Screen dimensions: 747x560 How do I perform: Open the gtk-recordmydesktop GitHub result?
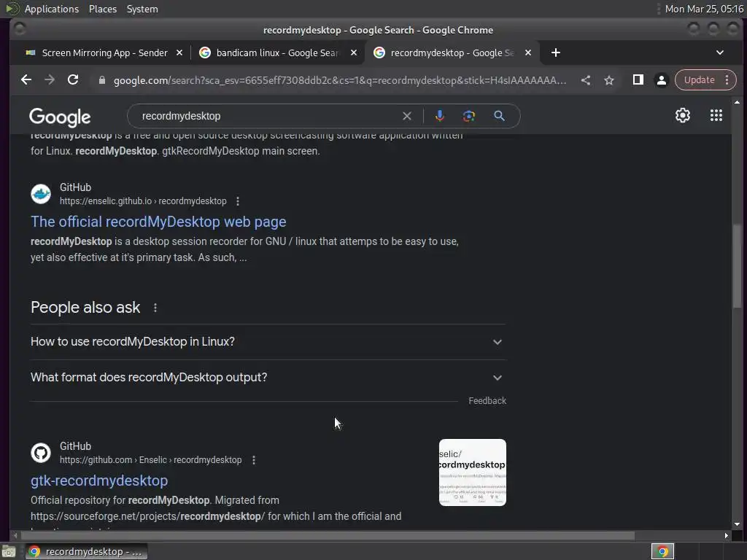tap(99, 481)
